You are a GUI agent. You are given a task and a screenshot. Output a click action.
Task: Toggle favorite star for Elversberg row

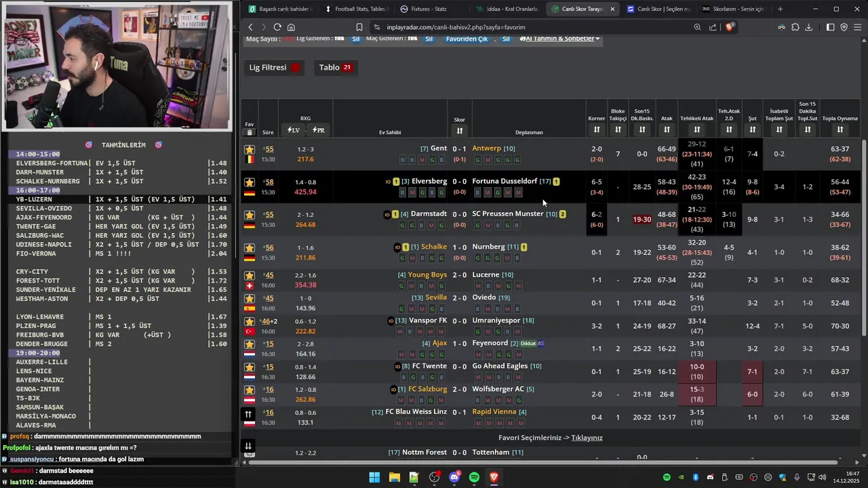pos(250,182)
